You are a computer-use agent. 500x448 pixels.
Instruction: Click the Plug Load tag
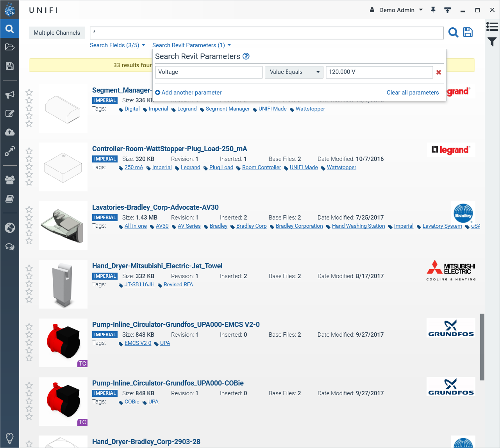pos(221,168)
